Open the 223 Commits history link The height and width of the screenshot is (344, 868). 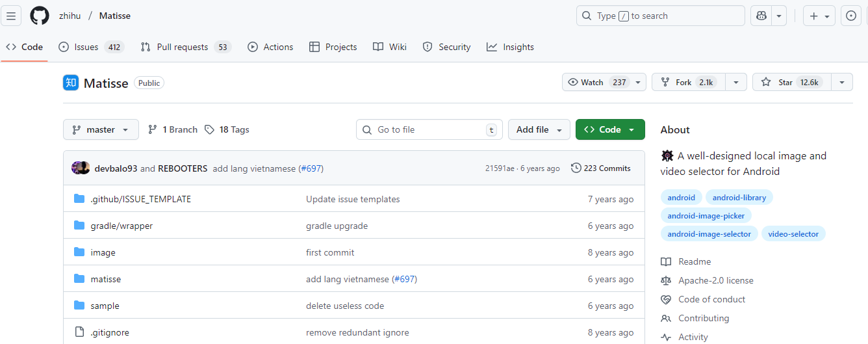point(601,168)
